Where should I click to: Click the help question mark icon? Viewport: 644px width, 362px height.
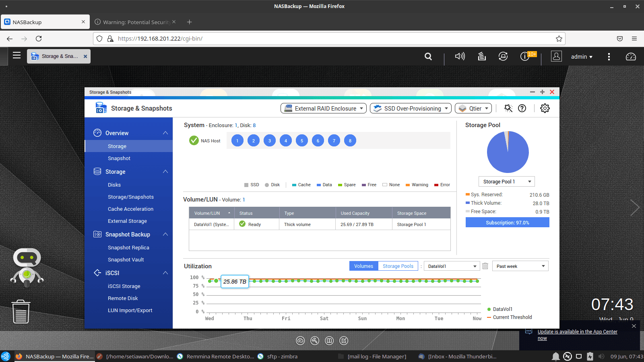point(522,108)
